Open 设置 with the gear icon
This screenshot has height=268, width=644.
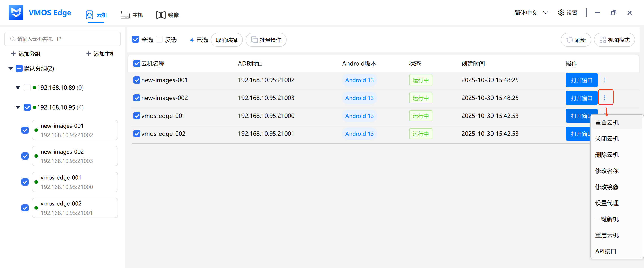pos(568,13)
